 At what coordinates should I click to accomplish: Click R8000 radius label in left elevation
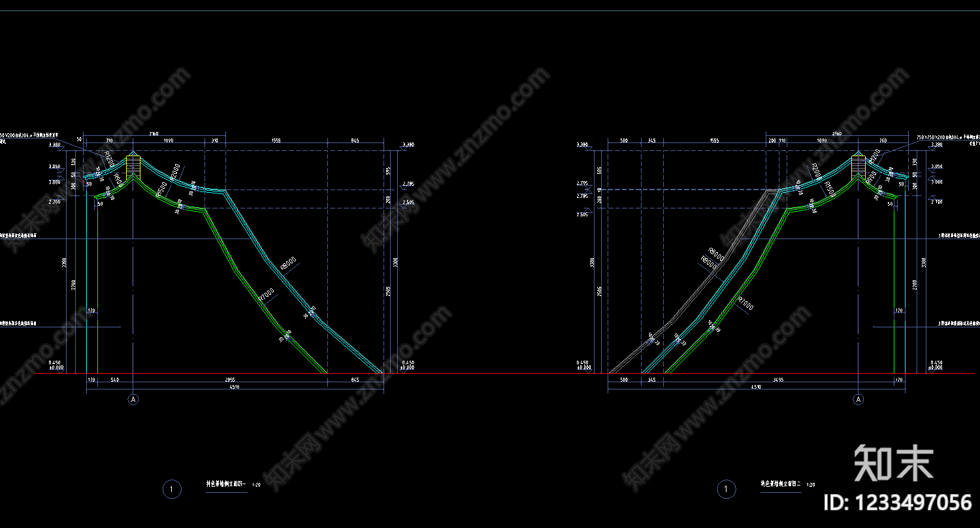(288, 263)
